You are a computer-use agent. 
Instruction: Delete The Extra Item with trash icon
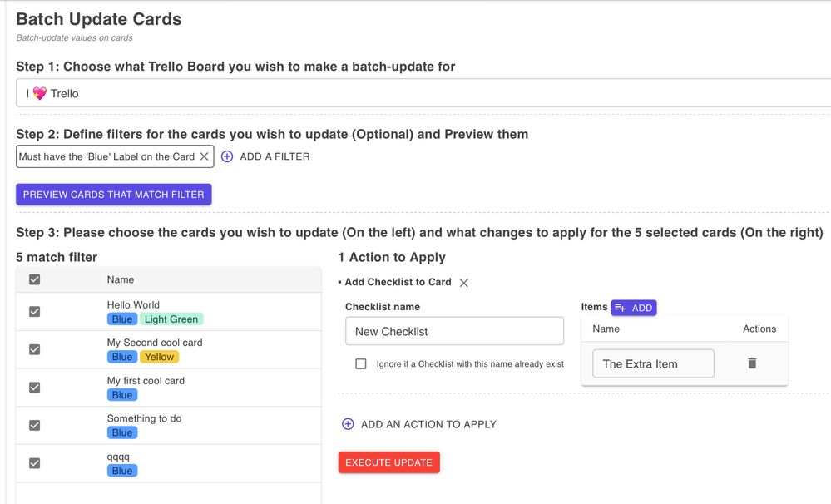click(752, 363)
